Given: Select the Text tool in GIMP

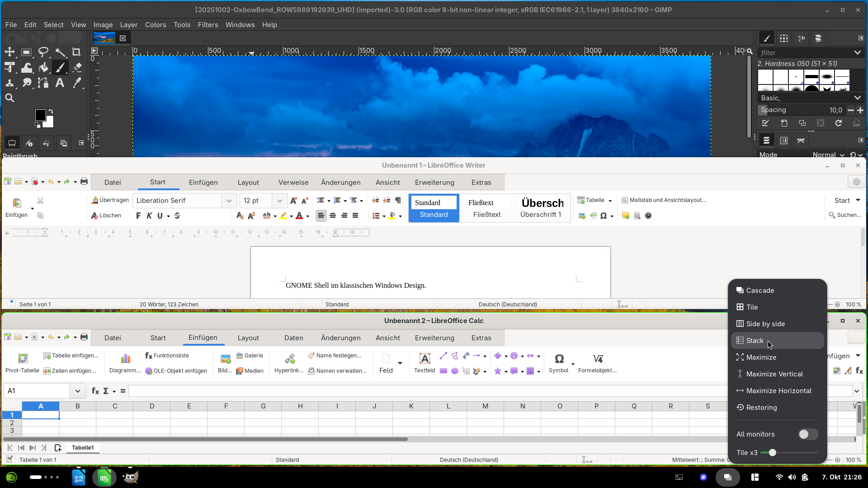Looking at the screenshot, I should coord(60,83).
